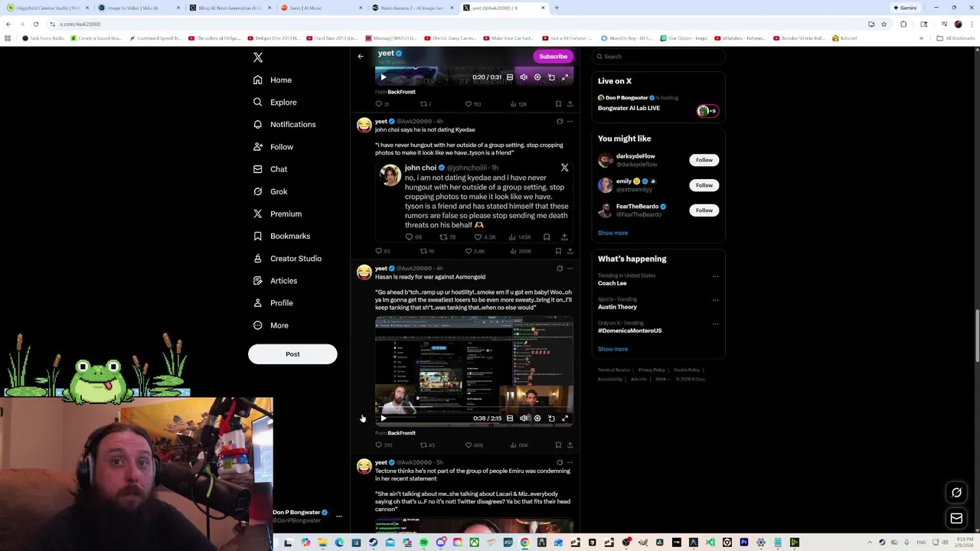The height and width of the screenshot is (551, 980).
Task: Open Grok in the sidebar
Action: (270, 191)
